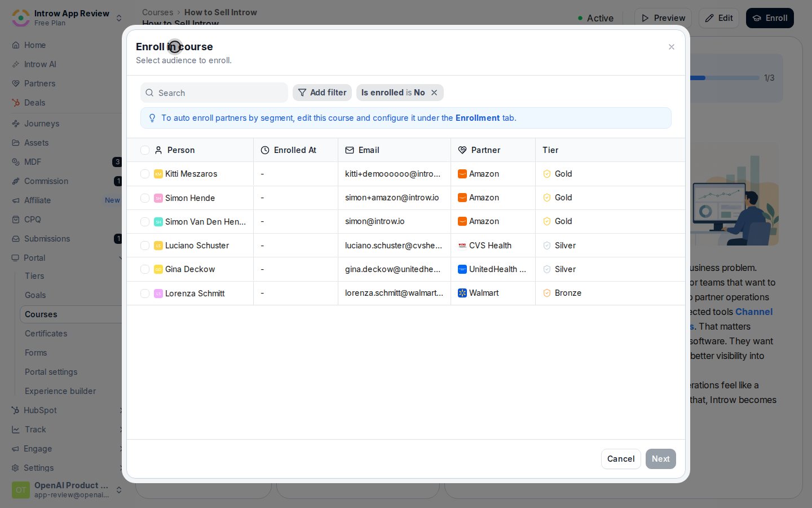Click the clock icon in Enrolled At header
Screen dimensions: 812x508
(x=265, y=150)
